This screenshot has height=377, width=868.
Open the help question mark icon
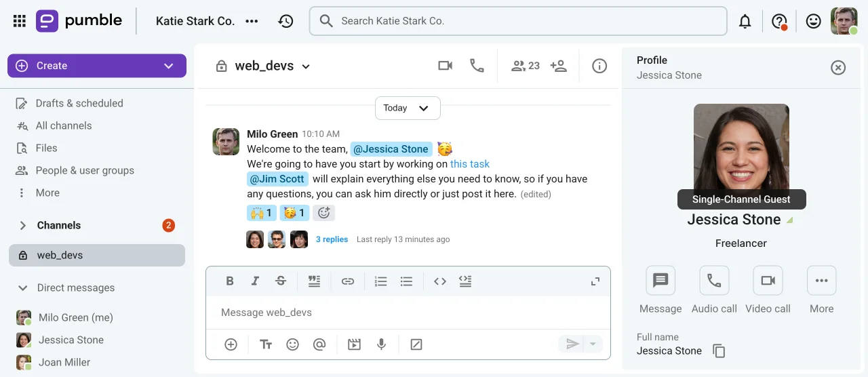(780, 22)
